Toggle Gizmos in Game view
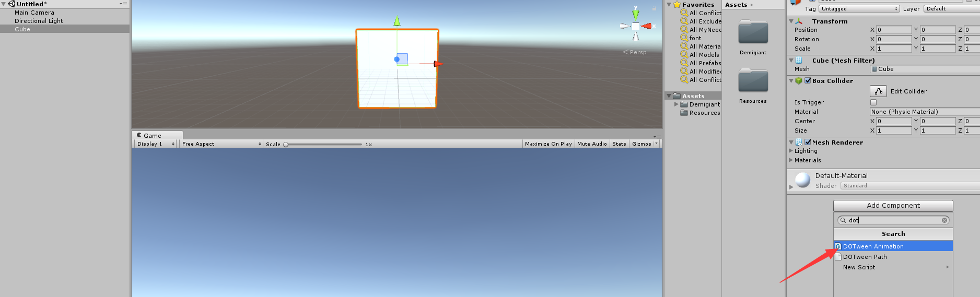This screenshot has height=297, width=980. tap(641, 144)
